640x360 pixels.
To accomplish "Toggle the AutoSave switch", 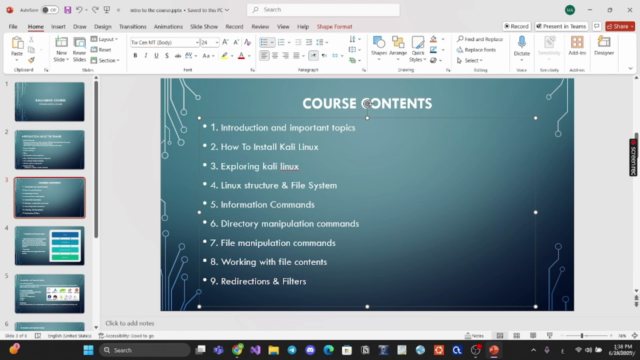I will point(49,10).
